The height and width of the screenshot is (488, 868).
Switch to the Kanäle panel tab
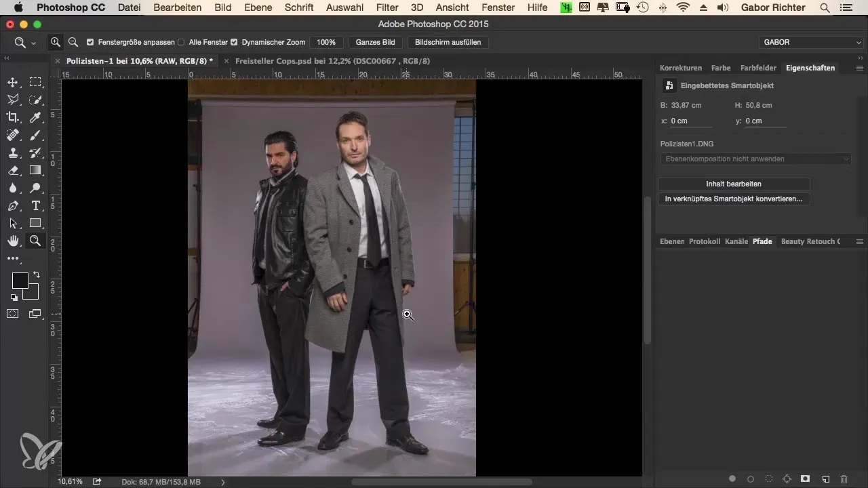point(736,241)
